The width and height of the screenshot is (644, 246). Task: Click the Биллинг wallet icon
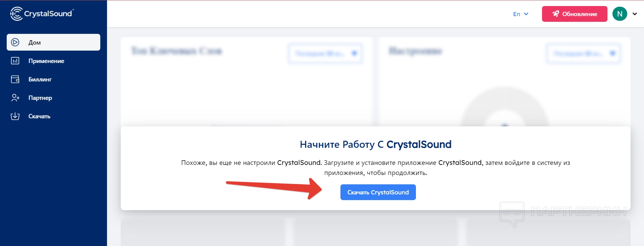tap(15, 79)
